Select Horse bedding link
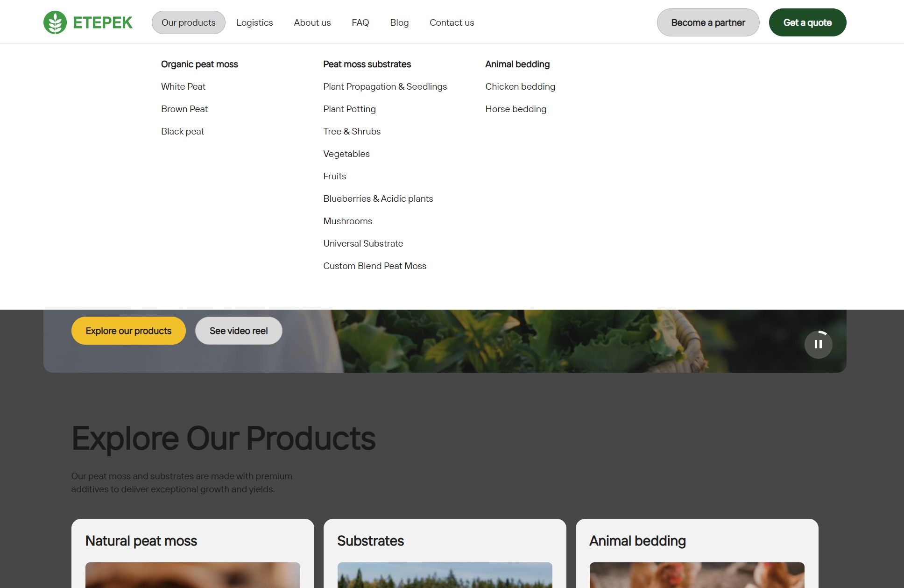904x588 pixels. pyautogui.click(x=516, y=109)
